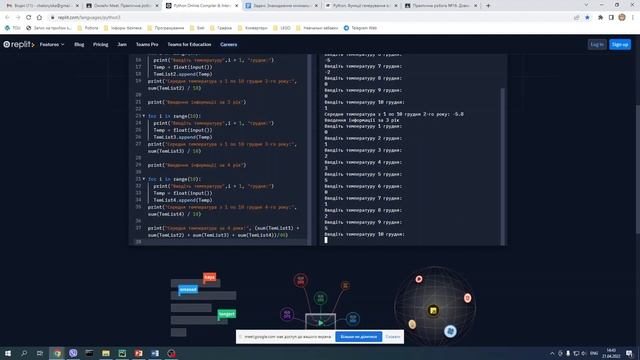Open the Chrome profile avatar
Screen dimensions: 640x360
[622, 18]
